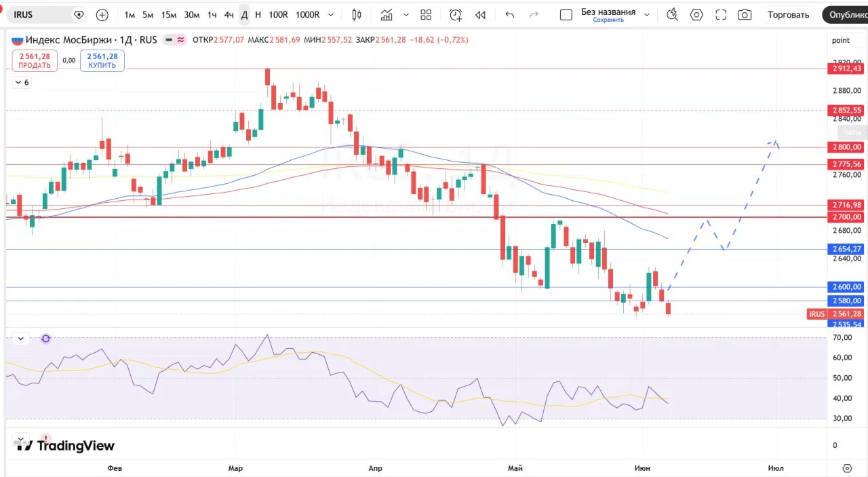Select the 1ч timeframe

(x=212, y=14)
